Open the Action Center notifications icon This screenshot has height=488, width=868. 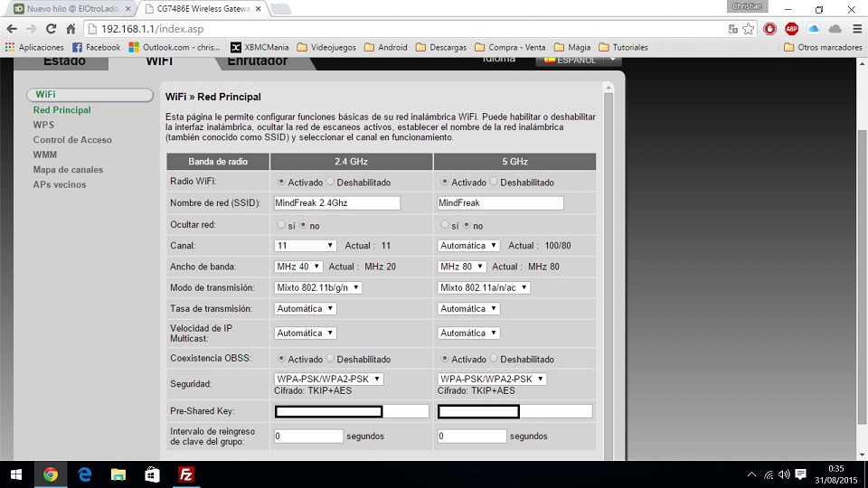(800, 474)
